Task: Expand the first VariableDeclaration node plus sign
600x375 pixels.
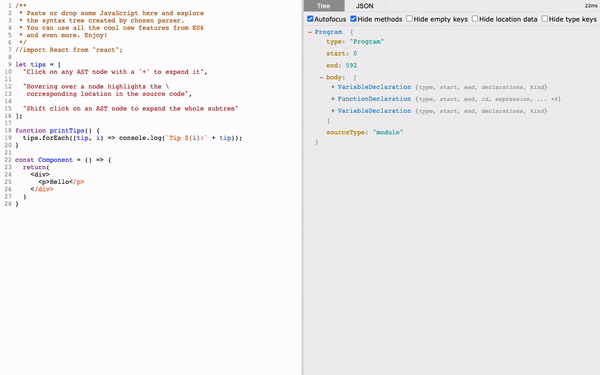Action: [333, 87]
